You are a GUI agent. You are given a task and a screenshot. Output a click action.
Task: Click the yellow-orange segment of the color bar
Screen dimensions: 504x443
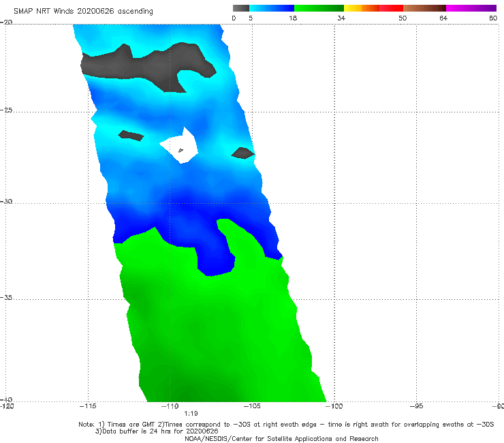point(361,8)
